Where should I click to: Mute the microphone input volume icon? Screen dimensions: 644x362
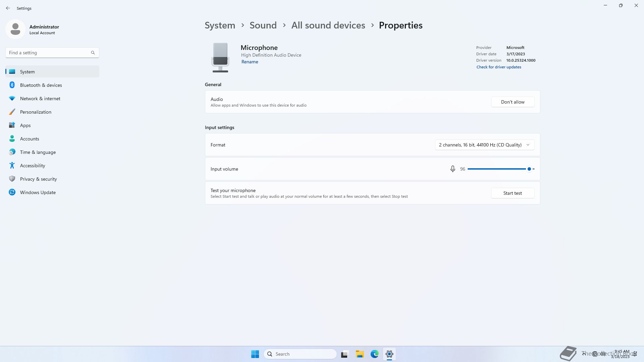pyautogui.click(x=452, y=169)
